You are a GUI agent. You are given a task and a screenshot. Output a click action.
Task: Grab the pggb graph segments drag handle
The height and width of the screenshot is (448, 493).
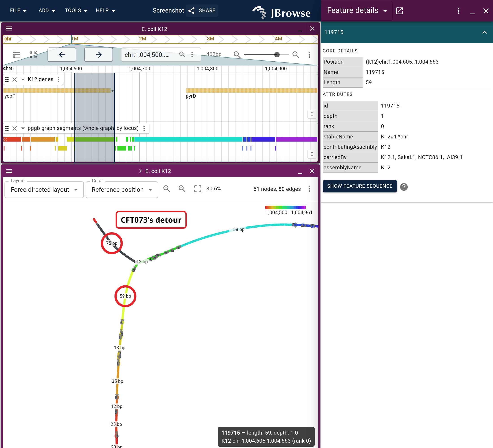(x=7, y=128)
